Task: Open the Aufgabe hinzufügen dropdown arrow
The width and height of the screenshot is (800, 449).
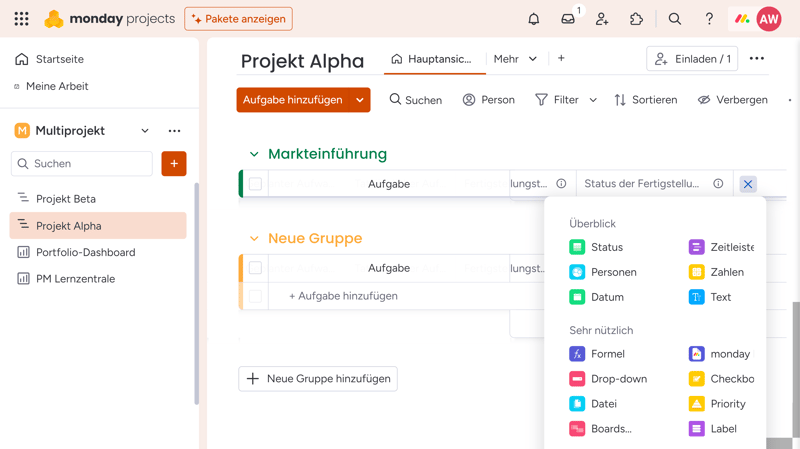Action: [x=360, y=100]
